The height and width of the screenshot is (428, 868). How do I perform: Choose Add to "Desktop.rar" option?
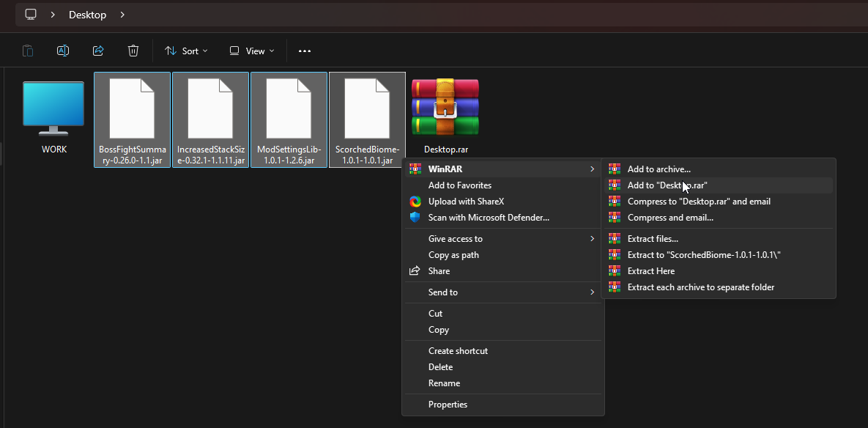click(x=667, y=185)
